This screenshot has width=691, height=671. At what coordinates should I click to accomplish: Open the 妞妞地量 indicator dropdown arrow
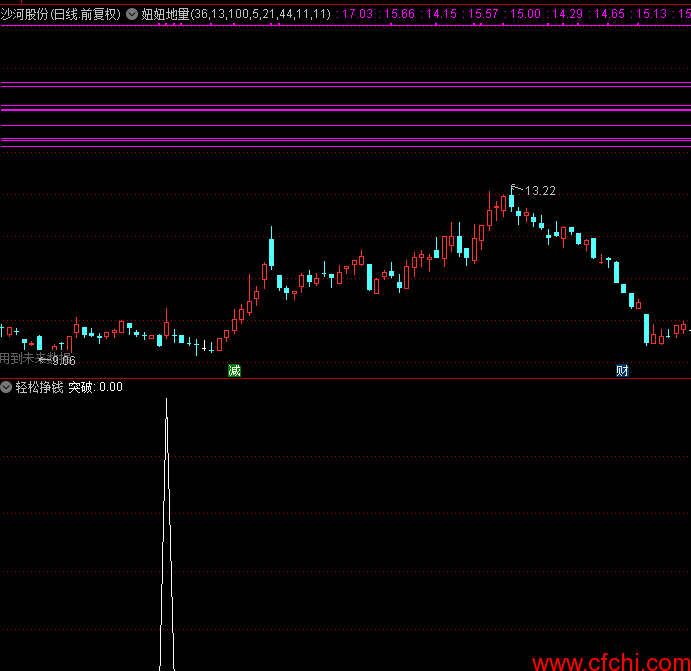[x=132, y=14]
